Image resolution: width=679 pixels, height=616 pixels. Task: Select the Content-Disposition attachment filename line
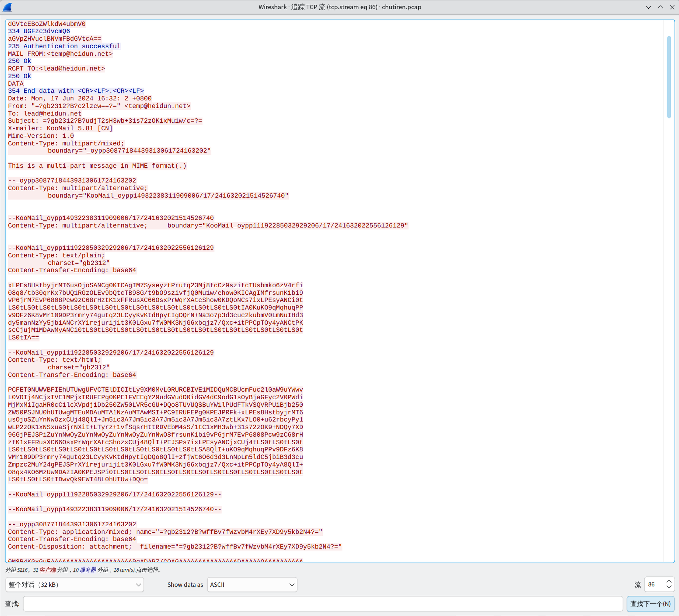174,547
